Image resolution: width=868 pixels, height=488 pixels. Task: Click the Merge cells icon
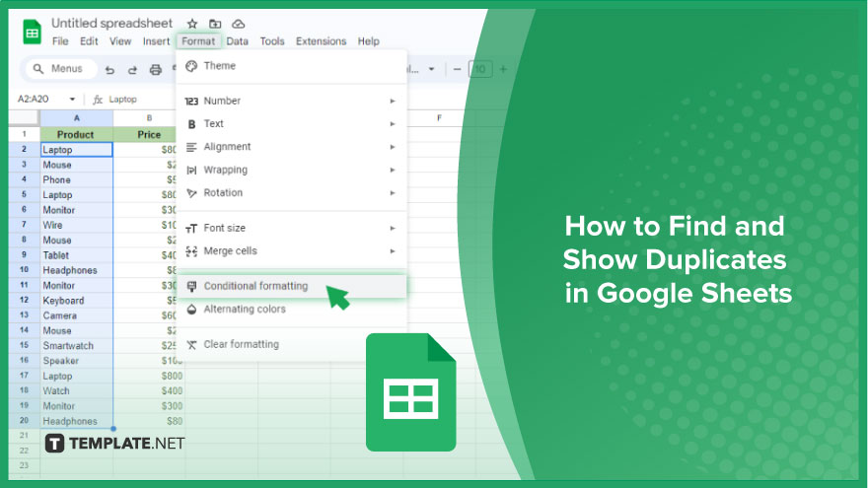pos(191,251)
